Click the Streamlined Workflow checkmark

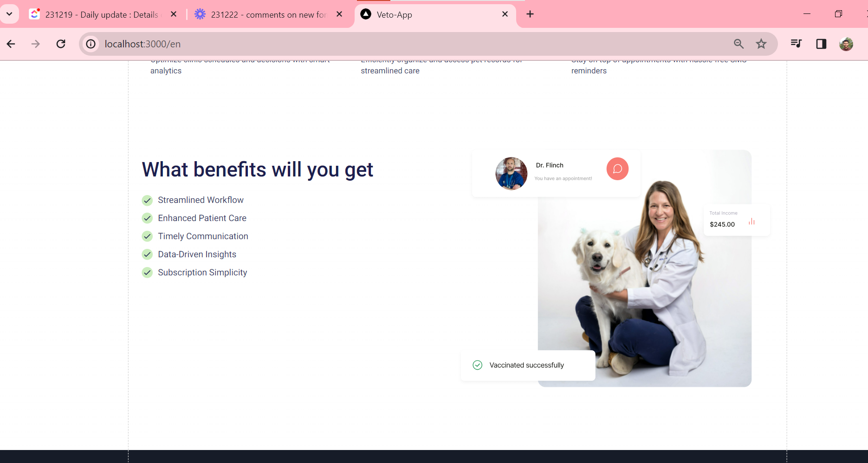(147, 200)
